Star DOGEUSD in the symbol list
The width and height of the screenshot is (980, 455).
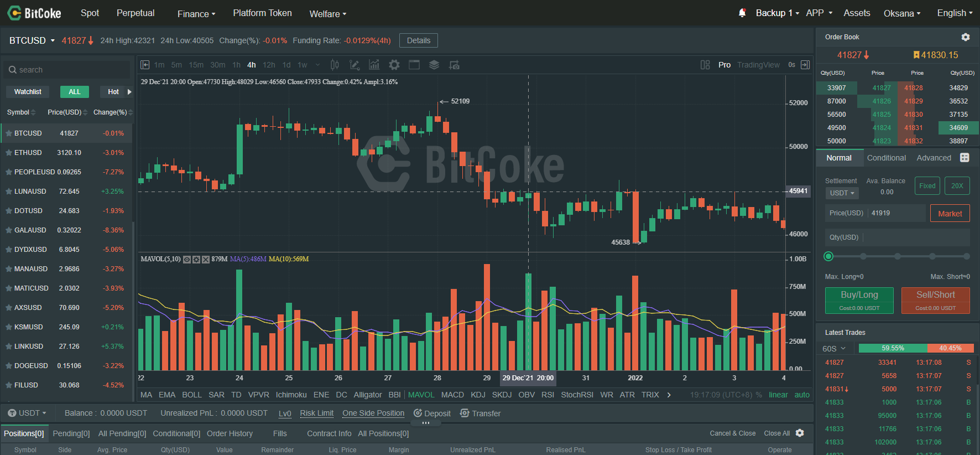(x=9, y=366)
